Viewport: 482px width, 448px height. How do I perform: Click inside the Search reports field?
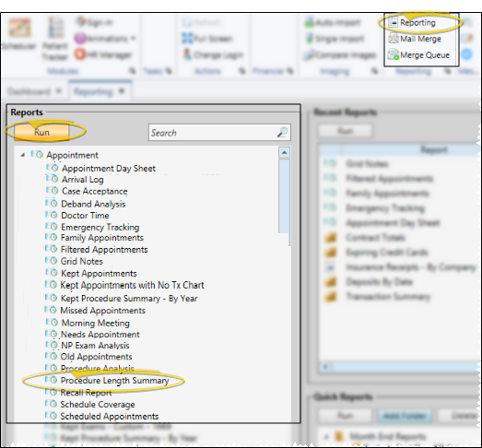coord(213,133)
